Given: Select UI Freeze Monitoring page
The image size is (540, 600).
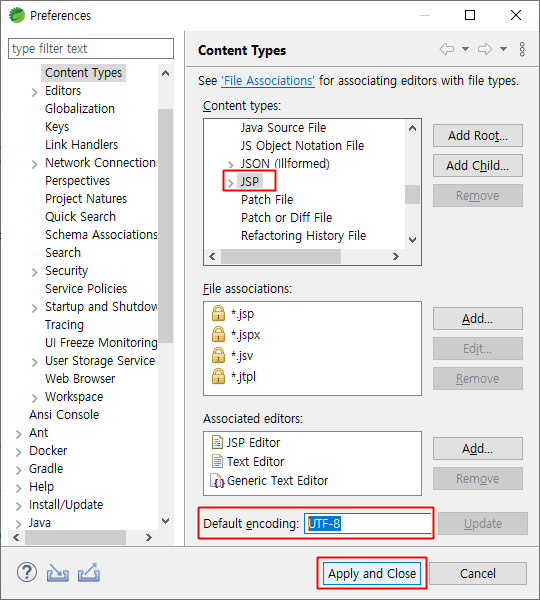Looking at the screenshot, I should click(x=101, y=342).
